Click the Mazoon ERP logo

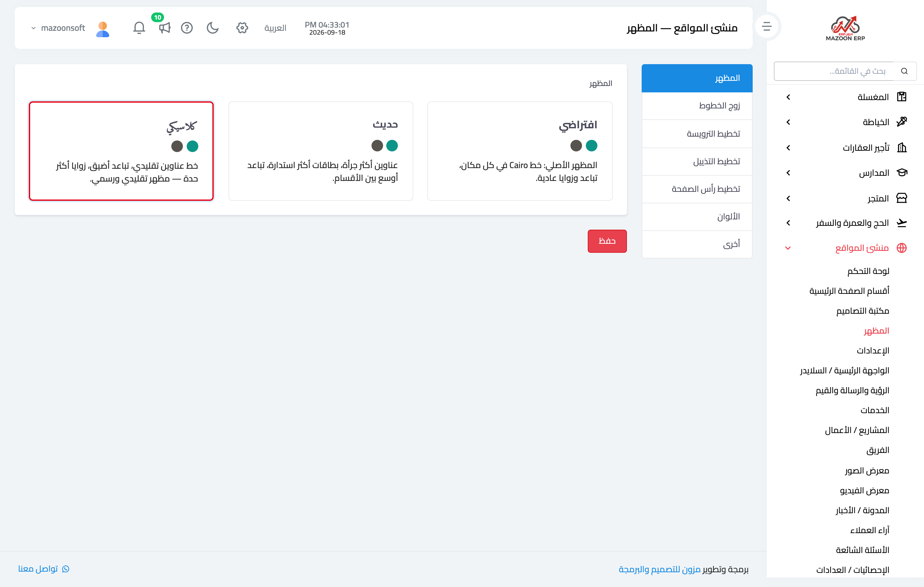845,28
